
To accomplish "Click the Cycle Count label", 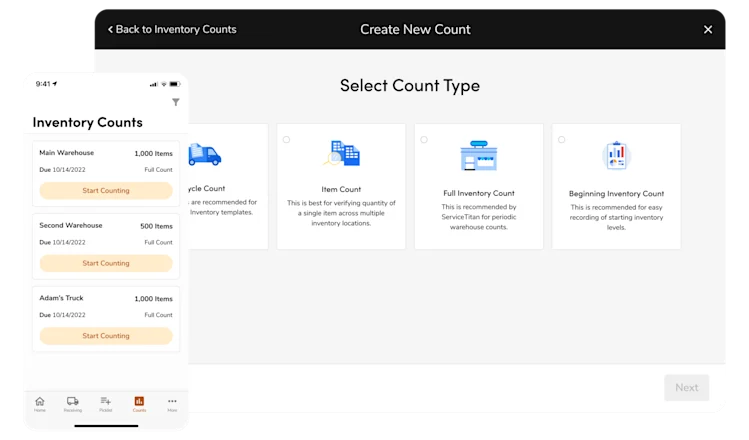I will coord(207,188).
